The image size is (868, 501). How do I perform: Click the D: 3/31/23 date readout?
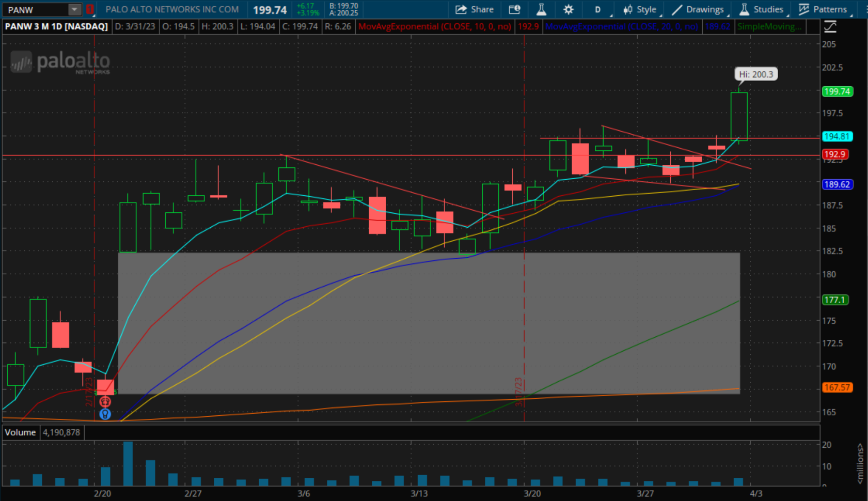[135, 26]
